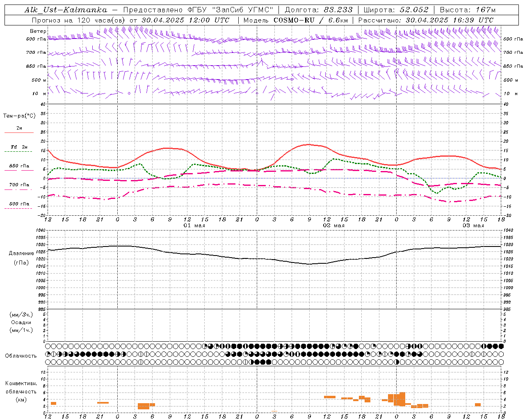Click the station name Alk_Ust-Kalmanka
Image resolution: width=525 pixels, height=420 pixels.
coord(66,10)
